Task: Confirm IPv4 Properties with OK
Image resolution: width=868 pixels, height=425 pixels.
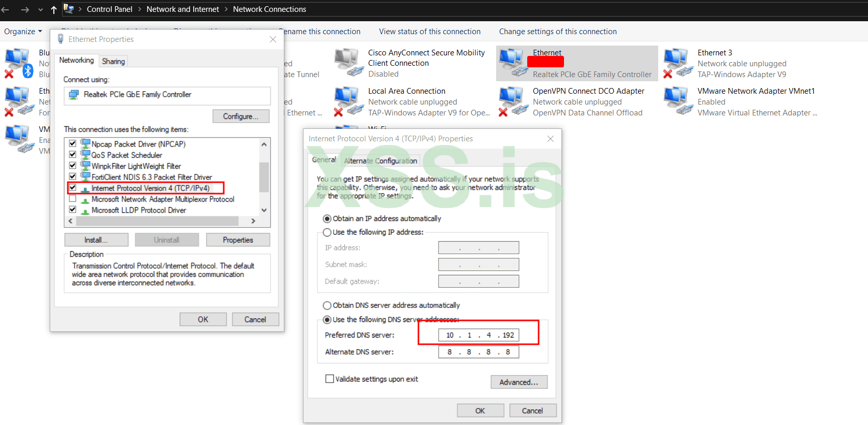Action: pyautogui.click(x=480, y=411)
